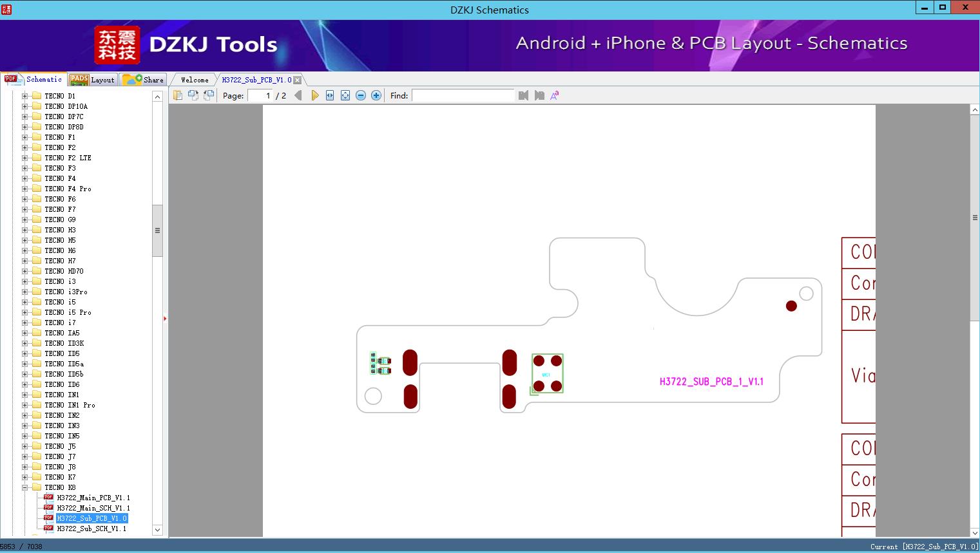Zoom in with the plus icon
Screen dimensions: 980x553
pyautogui.click(x=376, y=95)
